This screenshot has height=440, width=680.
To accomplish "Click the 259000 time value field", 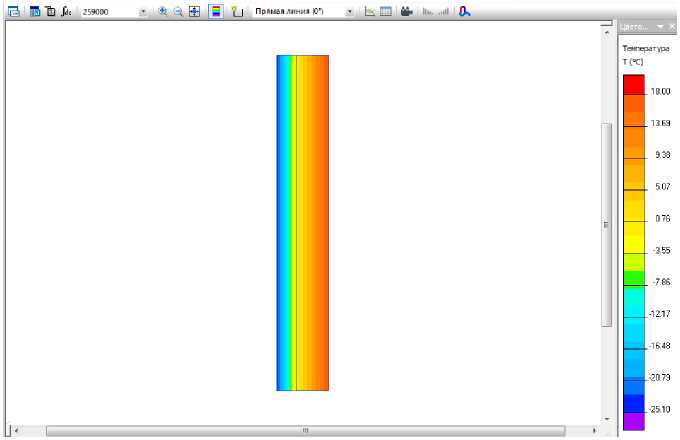I will click(x=109, y=12).
